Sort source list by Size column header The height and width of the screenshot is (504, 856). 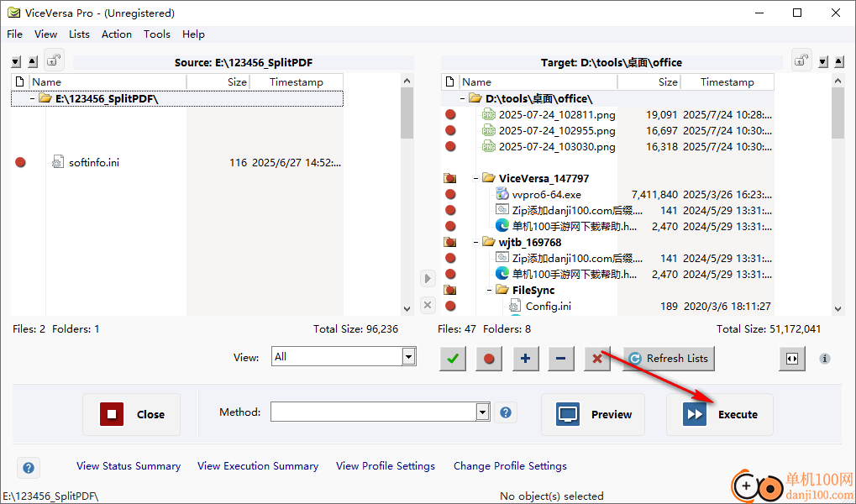(x=218, y=82)
